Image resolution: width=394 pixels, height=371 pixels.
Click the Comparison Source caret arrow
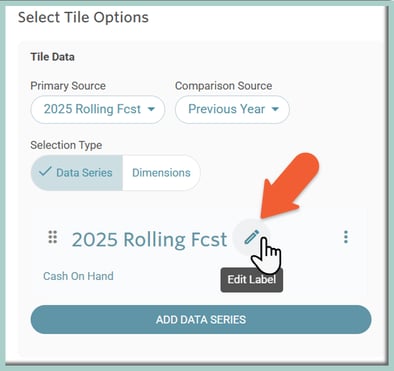point(275,109)
